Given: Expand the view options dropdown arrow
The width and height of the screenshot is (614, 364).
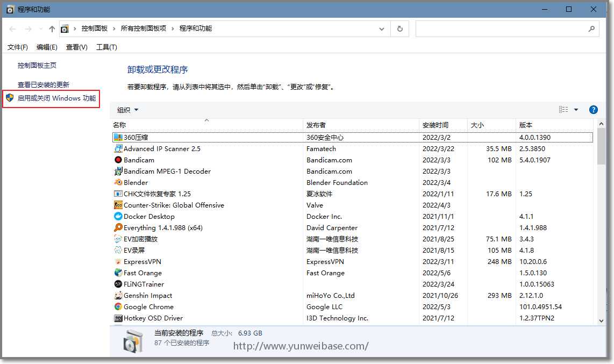Looking at the screenshot, I should click(x=576, y=110).
